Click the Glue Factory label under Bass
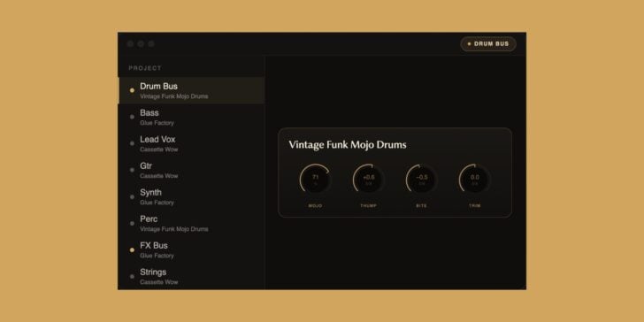 (157, 123)
